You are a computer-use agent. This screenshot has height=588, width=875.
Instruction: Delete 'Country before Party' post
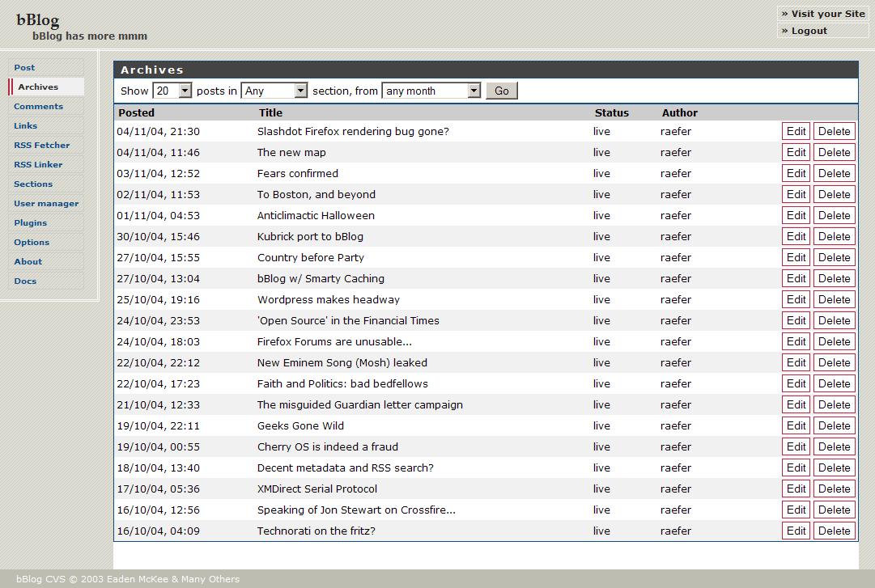coord(835,257)
